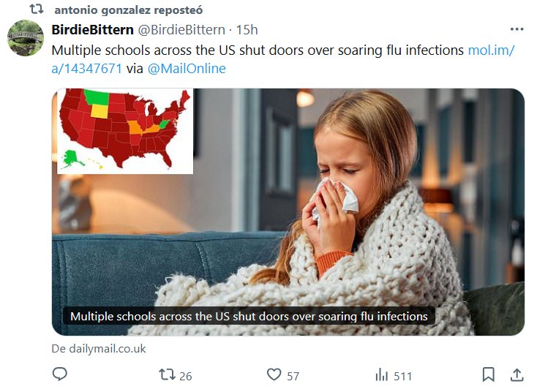Viewport: 537px width, 392px height.
Task: Click the share upload icon
Action: click(x=517, y=374)
